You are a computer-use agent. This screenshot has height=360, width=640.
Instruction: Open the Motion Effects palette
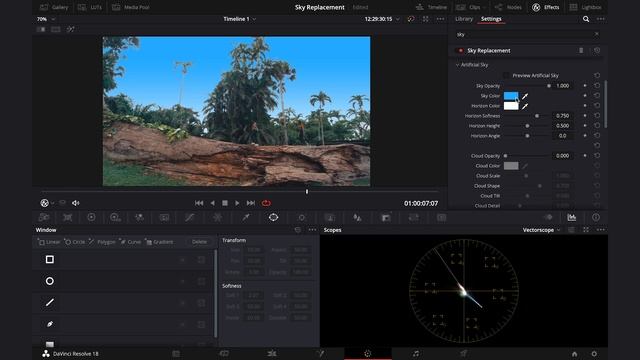pyautogui.click(x=164, y=218)
